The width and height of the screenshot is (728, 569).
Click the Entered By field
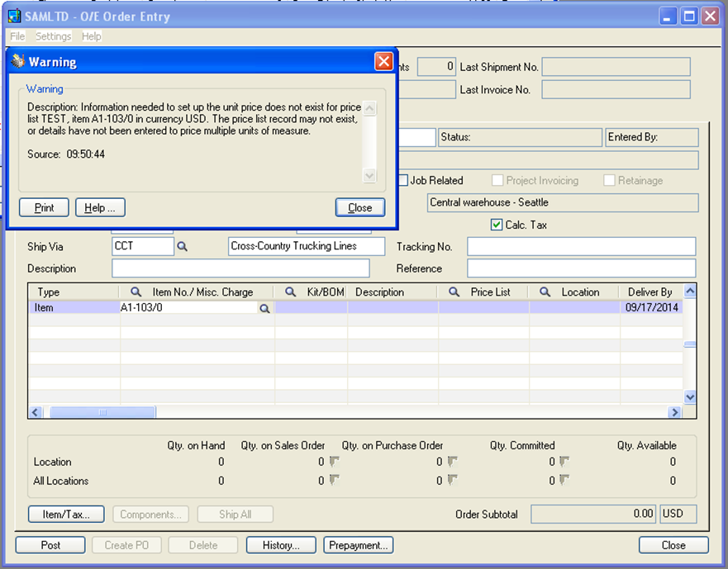tap(652, 137)
